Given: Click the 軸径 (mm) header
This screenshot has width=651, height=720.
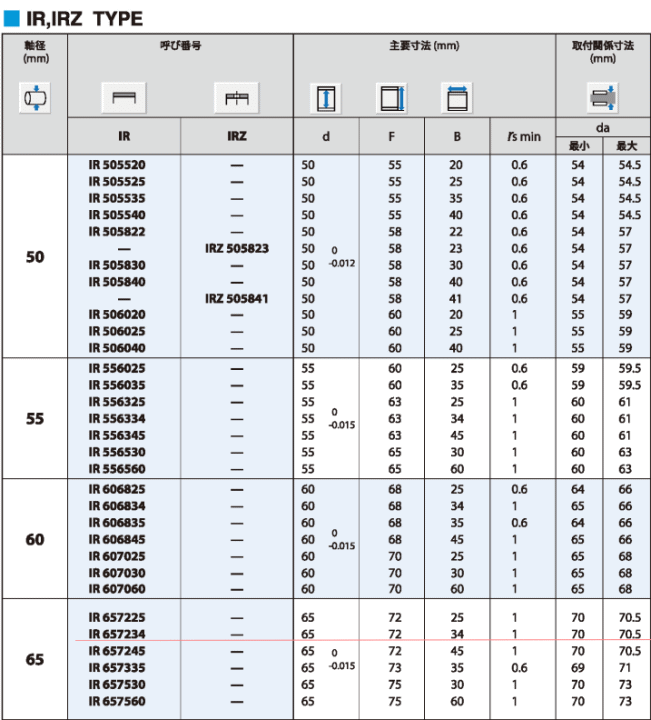Looking at the screenshot, I should click(x=36, y=51).
